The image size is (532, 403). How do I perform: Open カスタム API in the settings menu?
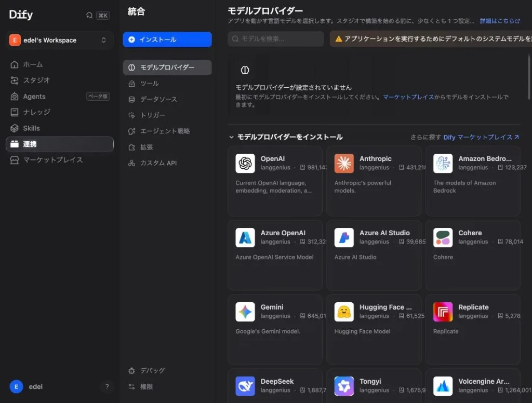(167, 163)
